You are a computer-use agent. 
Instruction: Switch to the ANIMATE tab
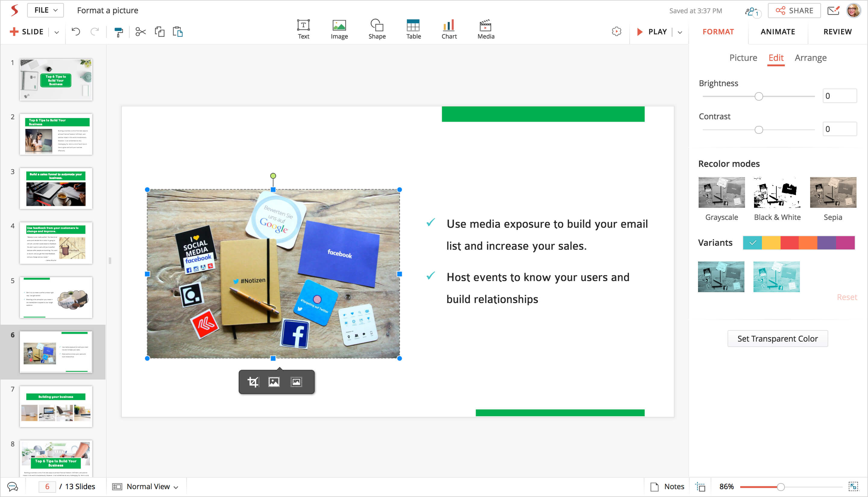(x=778, y=32)
